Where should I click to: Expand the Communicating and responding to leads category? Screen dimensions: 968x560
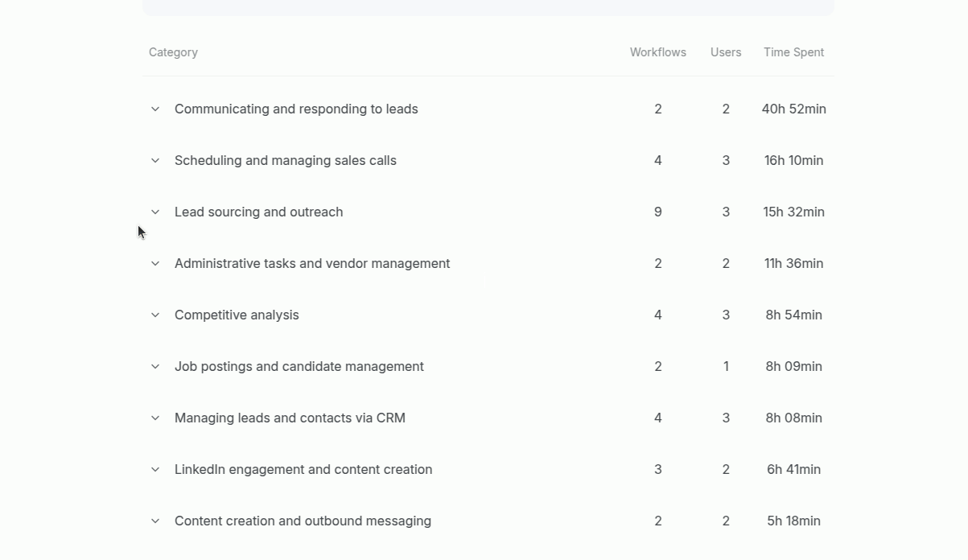(154, 109)
